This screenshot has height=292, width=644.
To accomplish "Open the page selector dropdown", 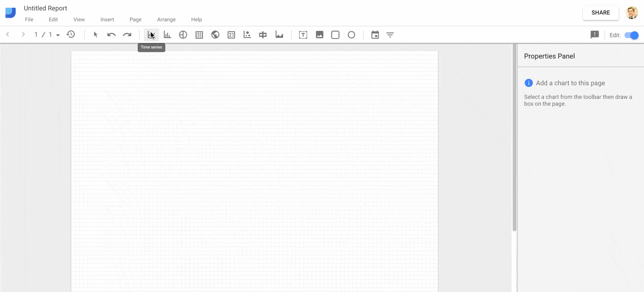I will [x=57, y=34].
